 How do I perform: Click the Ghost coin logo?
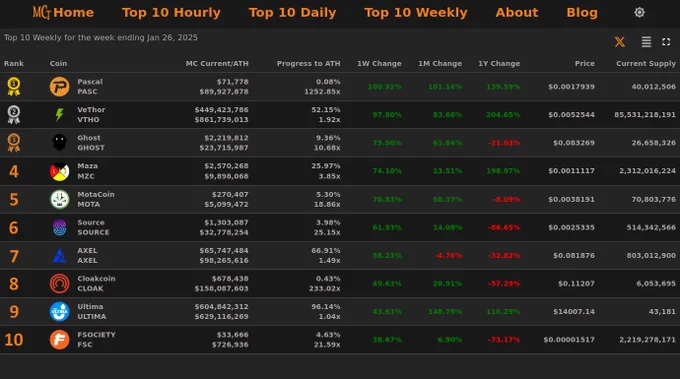point(59,143)
